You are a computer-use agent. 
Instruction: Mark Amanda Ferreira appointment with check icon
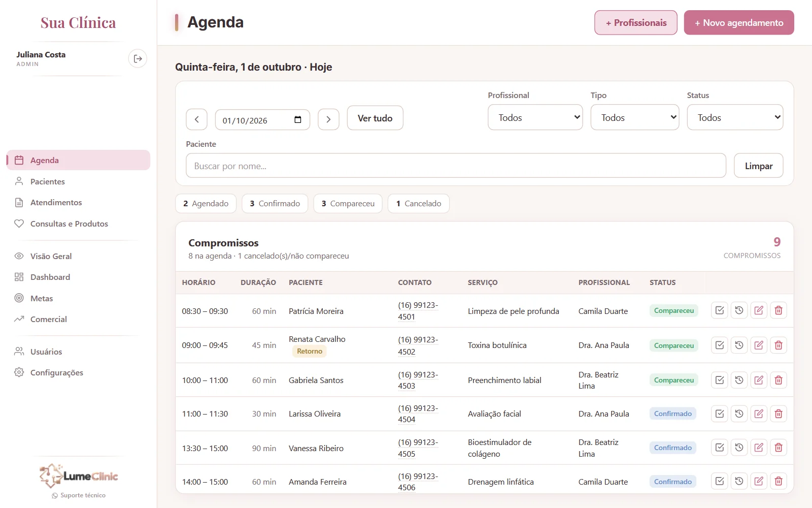tap(720, 481)
